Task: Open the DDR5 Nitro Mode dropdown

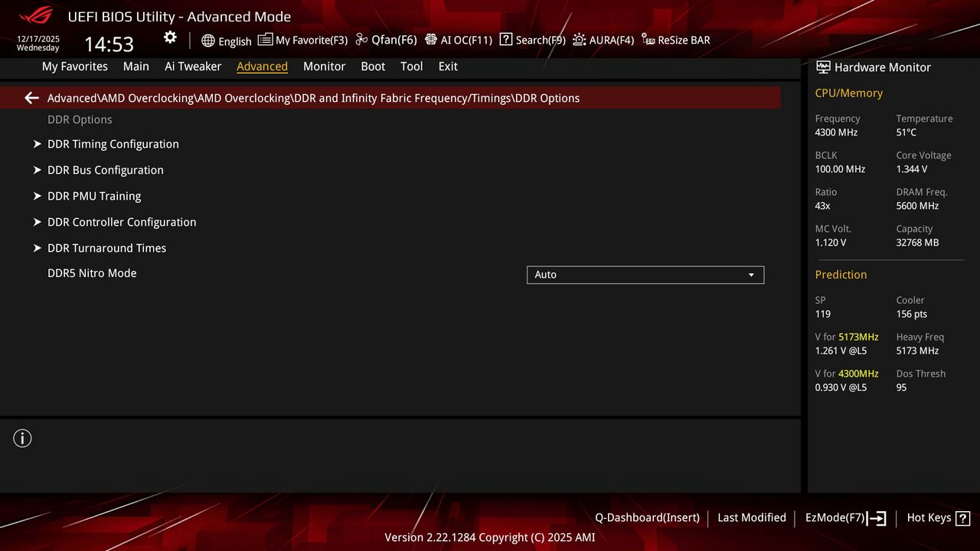Action: (645, 275)
